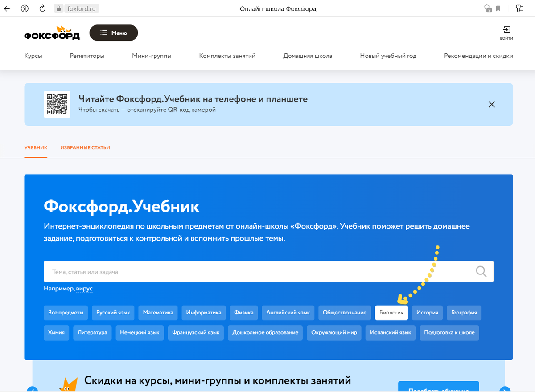Viewport: 535px width, 392px height.
Task: Select Испанский язык subject
Action: tap(391, 333)
